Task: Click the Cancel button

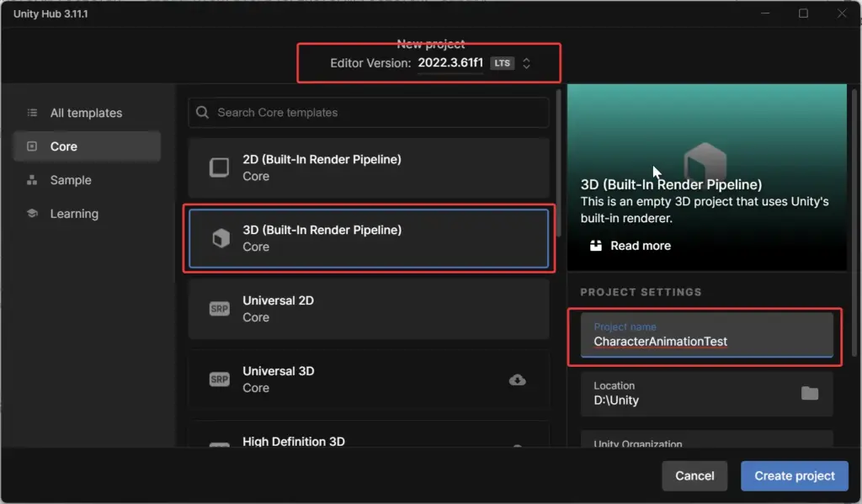Action: 694,476
